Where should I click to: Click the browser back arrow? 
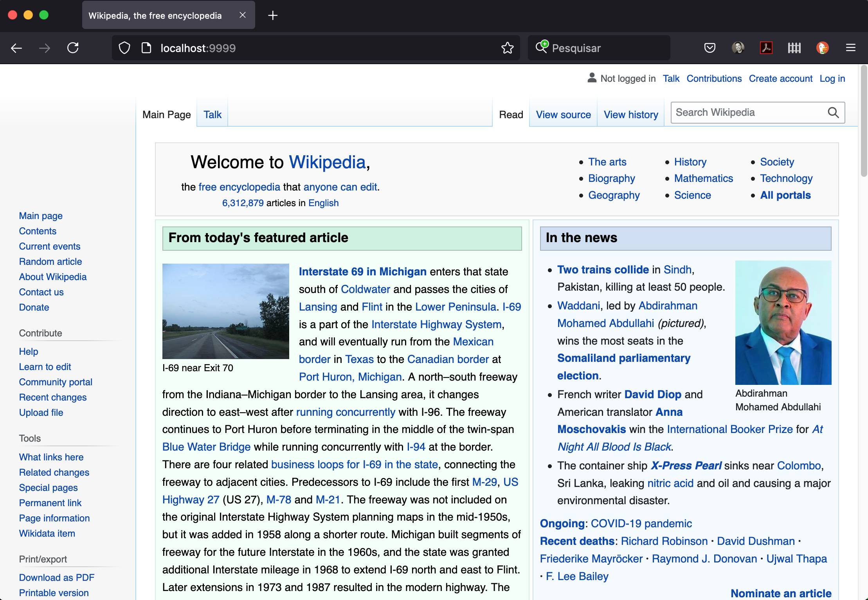[x=16, y=48]
